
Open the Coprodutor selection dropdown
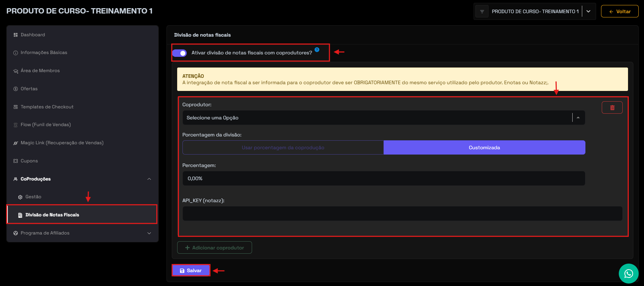[x=383, y=118]
